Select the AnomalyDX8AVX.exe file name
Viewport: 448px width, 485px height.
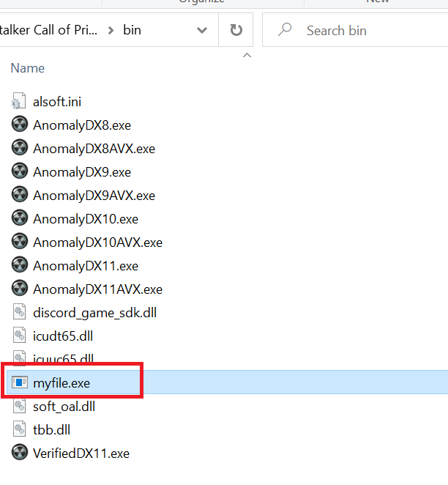(x=94, y=149)
